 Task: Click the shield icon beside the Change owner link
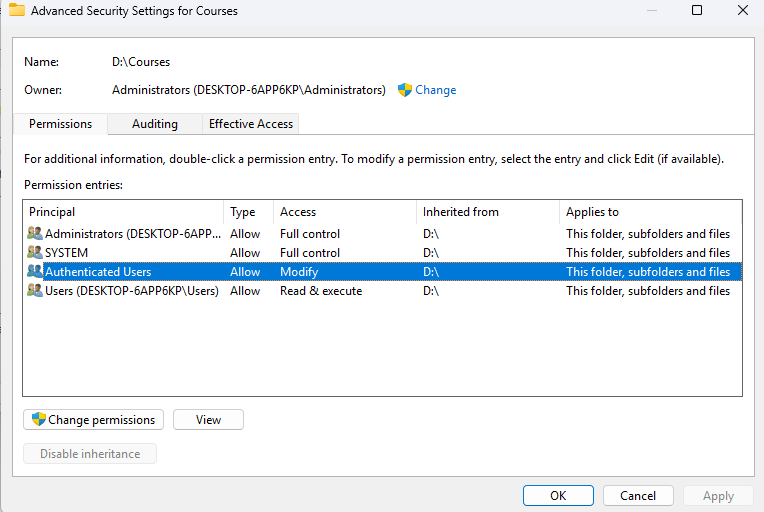405,90
